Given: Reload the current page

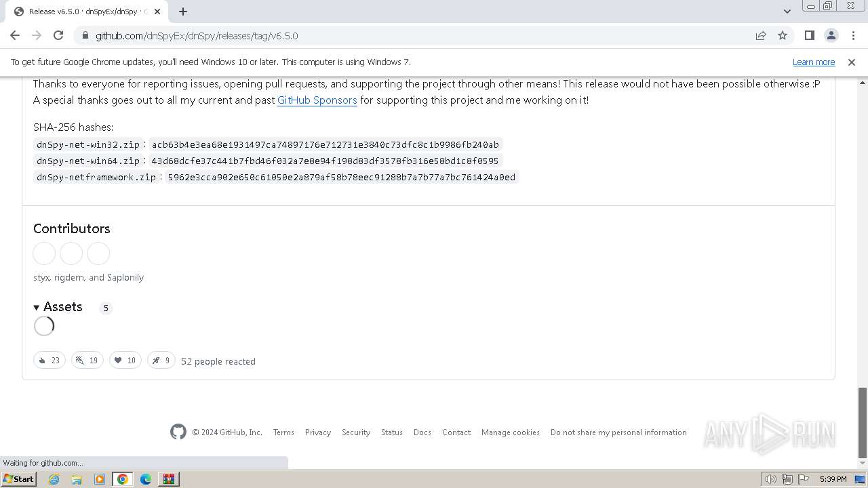Looking at the screenshot, I should [x=58, y=35].
